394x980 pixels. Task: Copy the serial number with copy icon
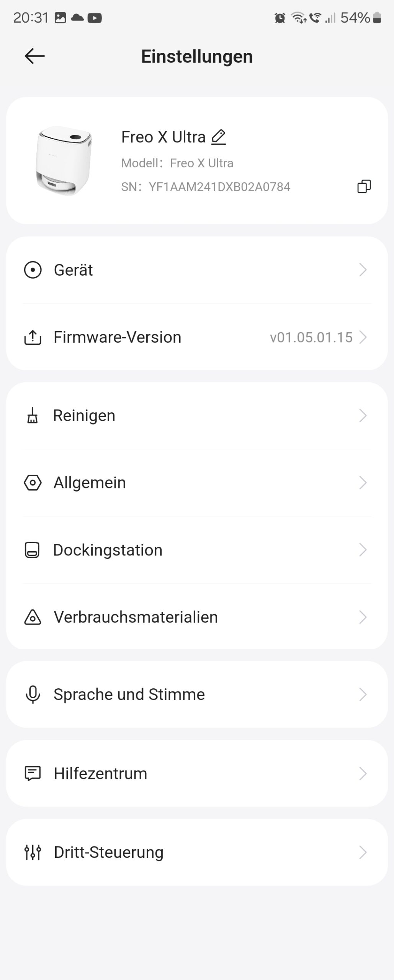tap(364, 186)
